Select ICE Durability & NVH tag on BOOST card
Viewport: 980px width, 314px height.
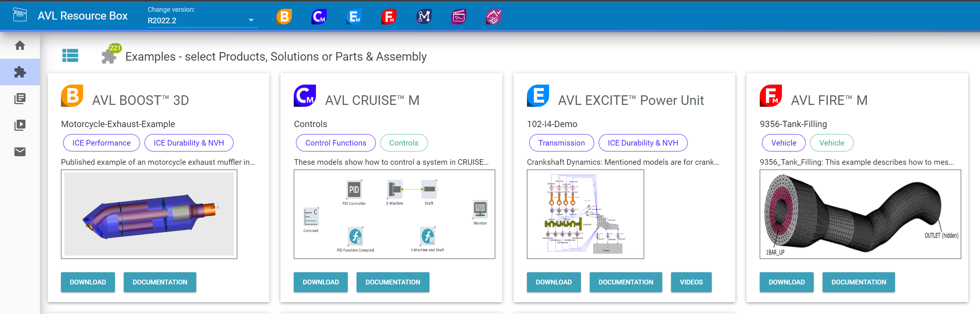click(189, 143)
